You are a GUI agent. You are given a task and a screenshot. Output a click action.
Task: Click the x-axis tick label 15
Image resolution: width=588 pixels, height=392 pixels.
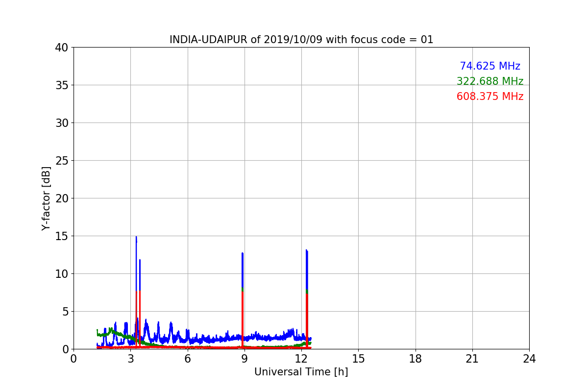358,359
